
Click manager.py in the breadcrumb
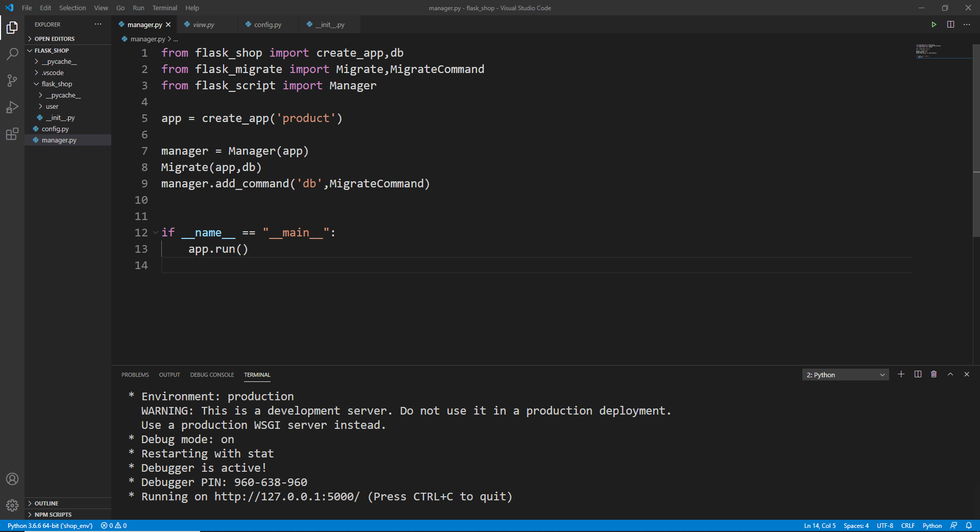[x=148, y=39]
